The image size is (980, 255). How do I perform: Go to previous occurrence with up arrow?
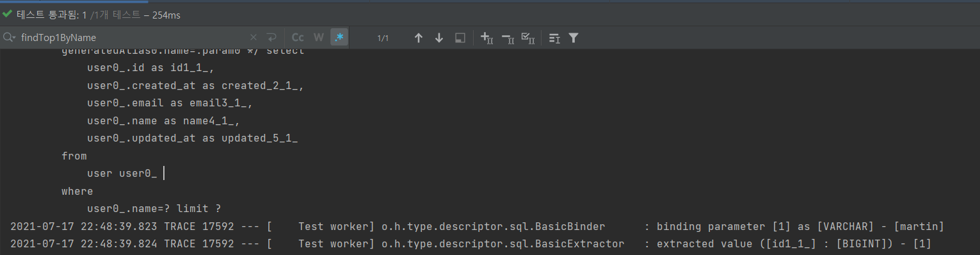(x=419, y=38)
